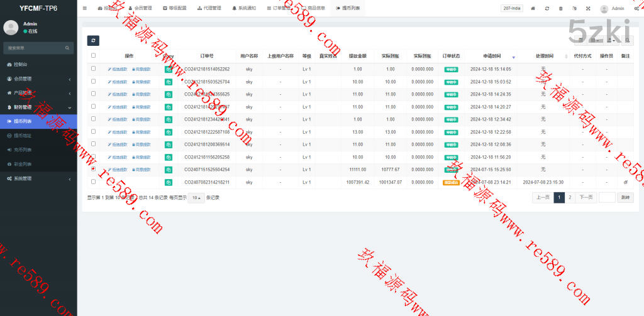This screenshot has width=644, height=316.
Task: Expand 系统管理 sidebar menu
Action: 38,178
